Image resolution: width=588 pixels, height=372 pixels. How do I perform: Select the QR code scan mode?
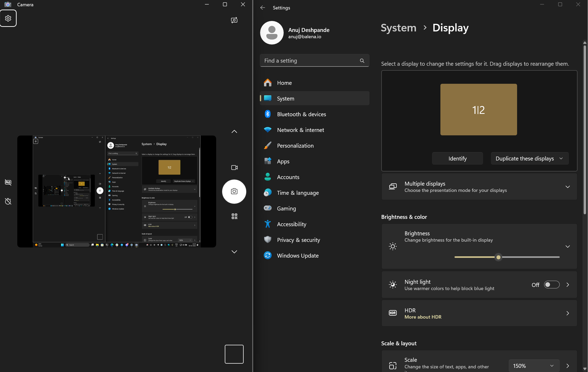(234, 216)
